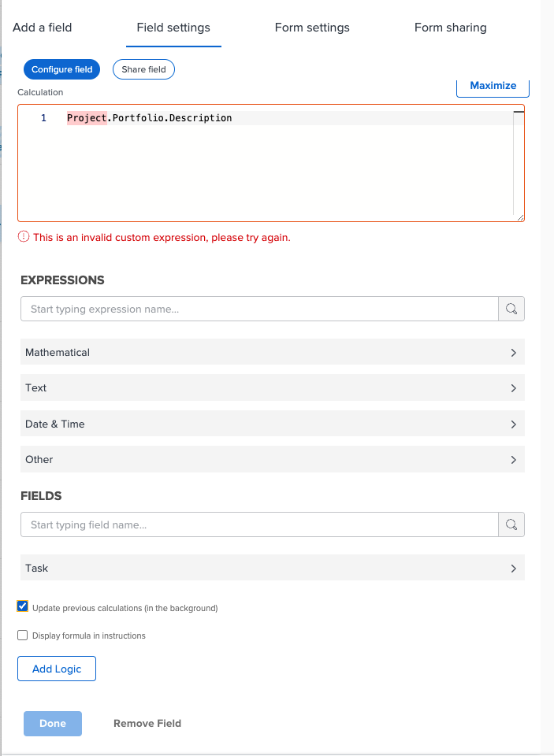Viewport: 554px width, 756px height.
Task: Expand the Text expressions category
Action: coord(272,387)
